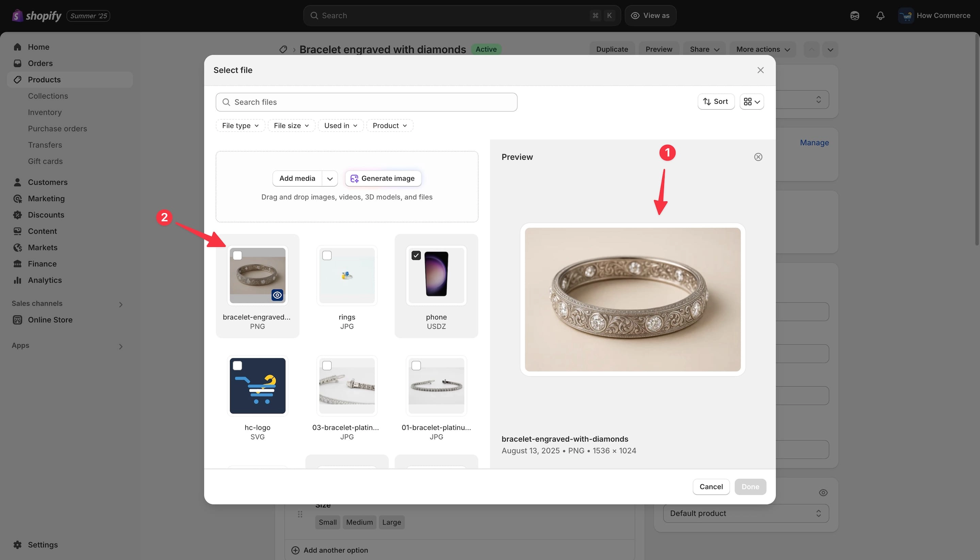The width and height of the screenshot is (980, 560).
Task: Open the File type filter
Action: [240, 125]
